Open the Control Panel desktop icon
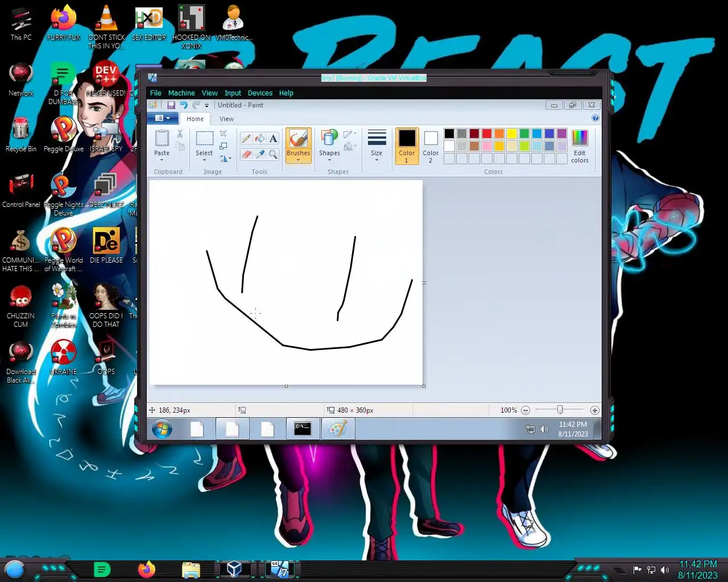The image size is (728, 582). [x=21, y=190]
